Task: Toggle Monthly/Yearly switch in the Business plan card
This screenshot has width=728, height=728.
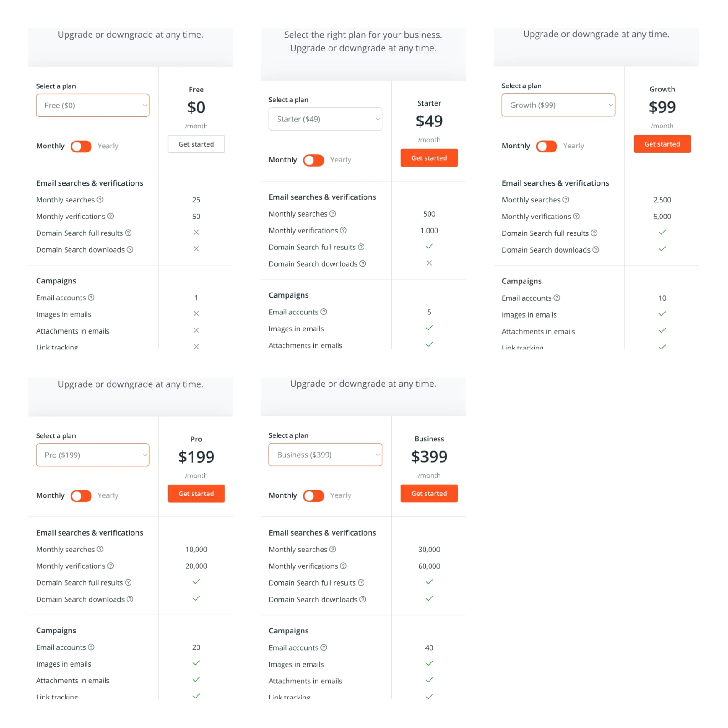Action: pyautogui.click(x=313, y=496)
